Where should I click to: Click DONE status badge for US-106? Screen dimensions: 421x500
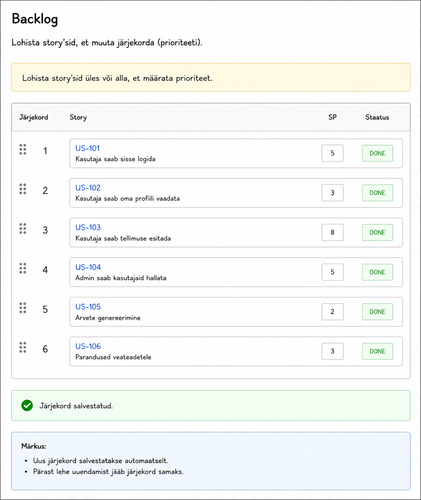(377, 351)
